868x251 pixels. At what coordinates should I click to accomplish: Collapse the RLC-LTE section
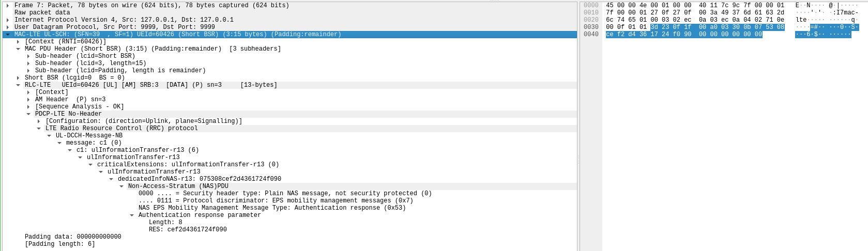(x=18, y=85)
